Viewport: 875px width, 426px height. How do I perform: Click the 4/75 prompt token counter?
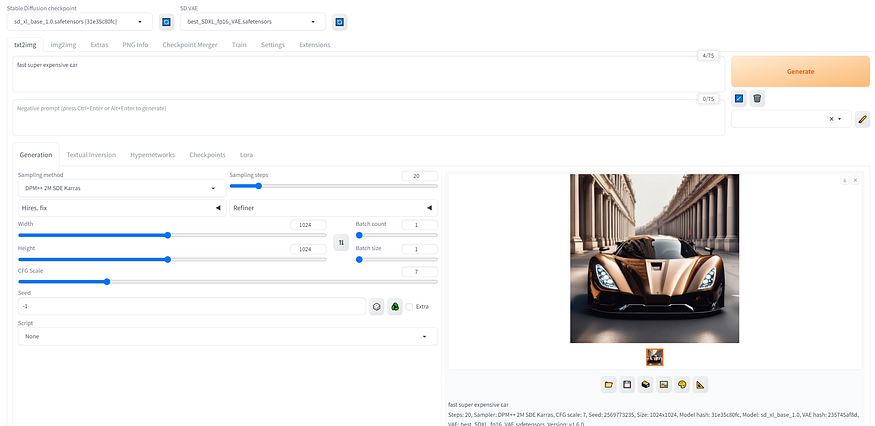coord(708,56)
